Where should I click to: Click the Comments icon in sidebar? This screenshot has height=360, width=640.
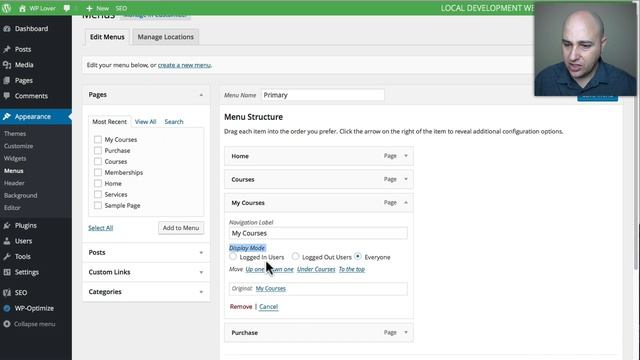(7, 96)
